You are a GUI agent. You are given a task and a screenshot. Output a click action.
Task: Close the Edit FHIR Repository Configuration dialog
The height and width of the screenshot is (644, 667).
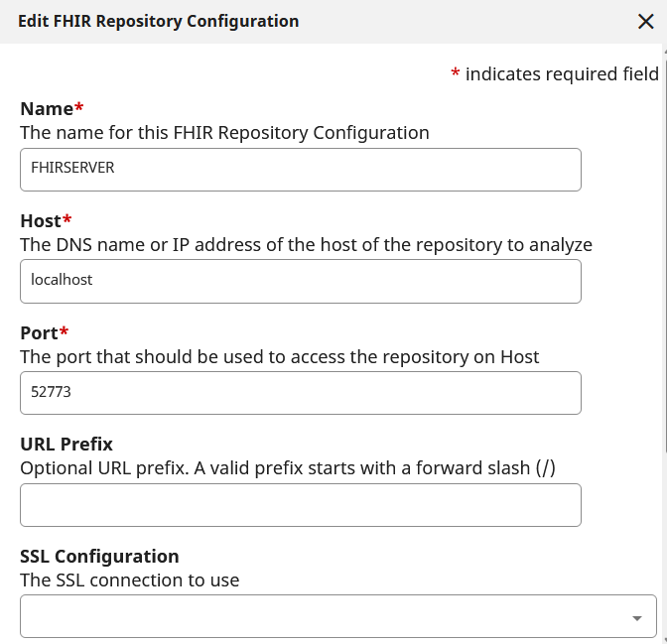[645, 22]
